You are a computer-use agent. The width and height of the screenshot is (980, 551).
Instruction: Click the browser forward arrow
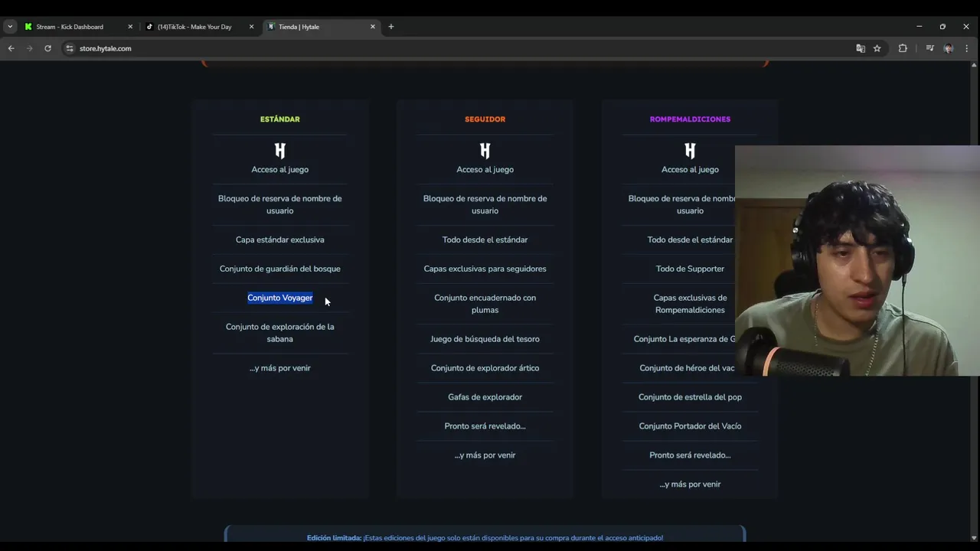pyautogui.click(x=29, y=48)
